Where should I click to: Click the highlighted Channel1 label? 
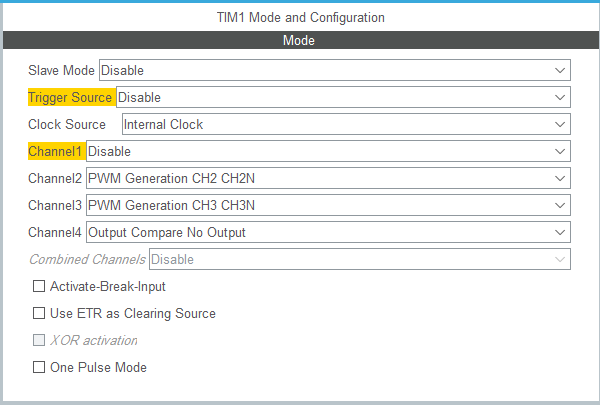[55, 151]
